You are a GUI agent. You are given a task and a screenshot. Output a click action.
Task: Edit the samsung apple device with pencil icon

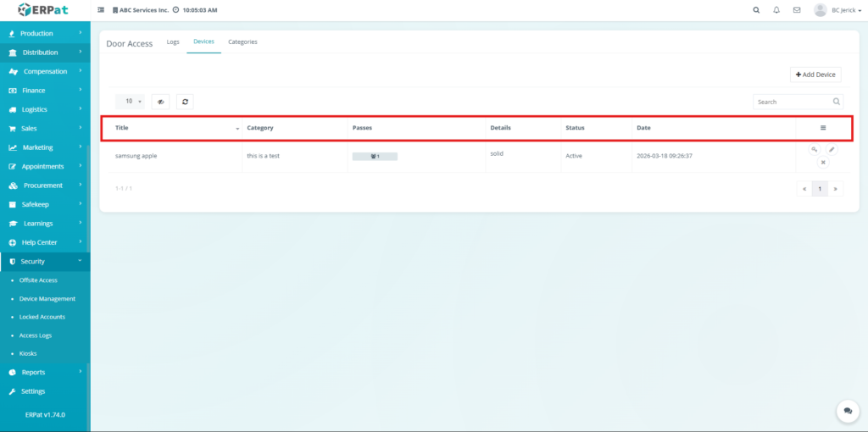tap(832, 150)
